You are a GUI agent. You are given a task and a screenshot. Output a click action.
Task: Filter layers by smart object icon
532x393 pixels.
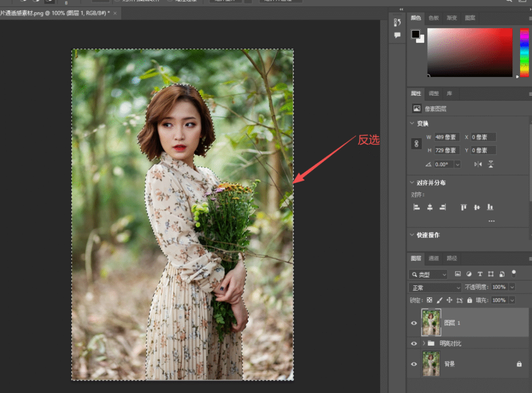tap(502, 274)
